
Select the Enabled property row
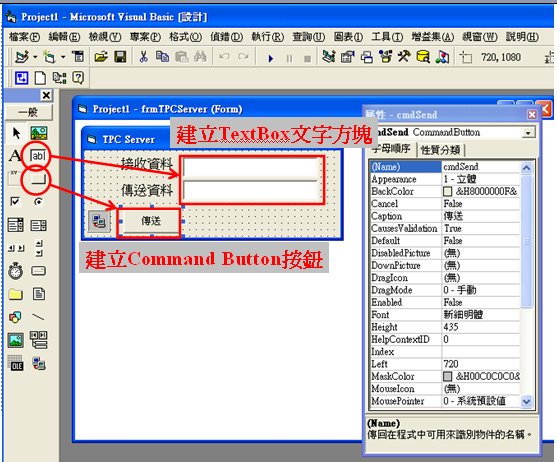(x=445, y=303)
